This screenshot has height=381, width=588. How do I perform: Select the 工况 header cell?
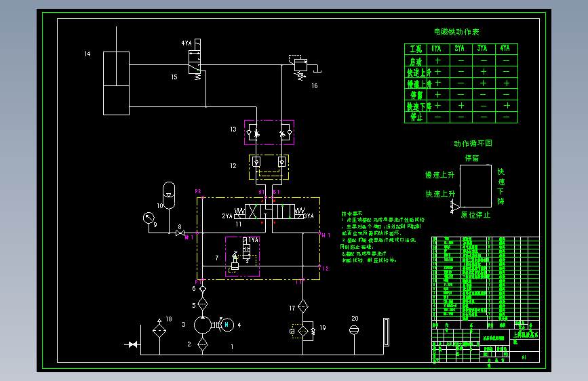416,49
